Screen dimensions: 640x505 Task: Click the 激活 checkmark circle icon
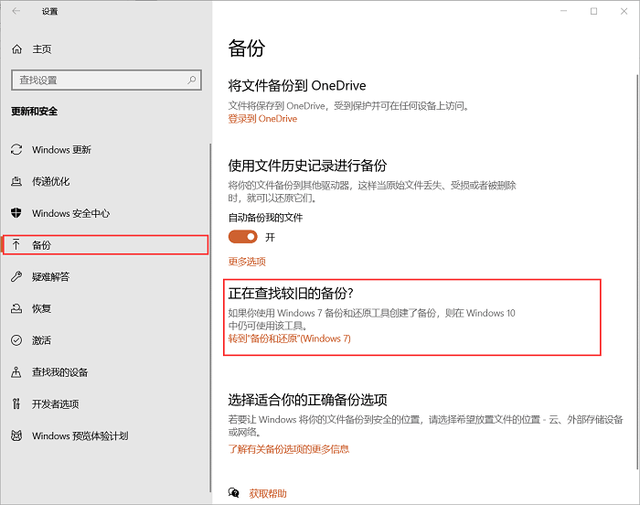pos(16,340)
